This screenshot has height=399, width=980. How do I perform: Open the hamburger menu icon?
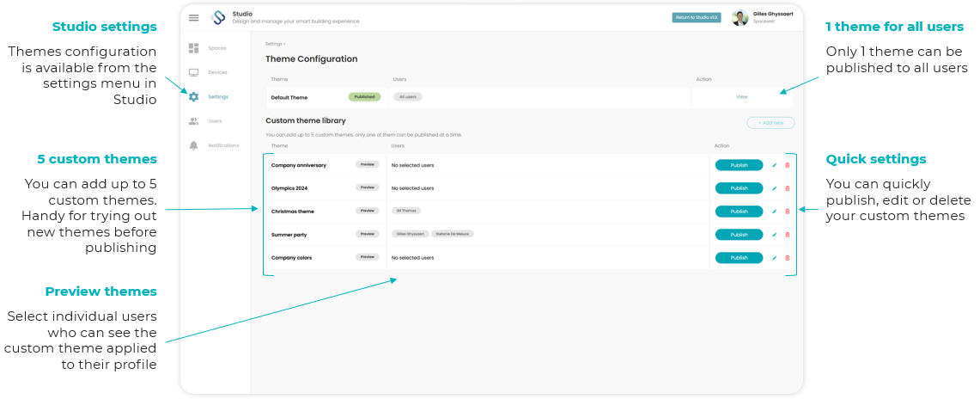(x=194, y=17)
